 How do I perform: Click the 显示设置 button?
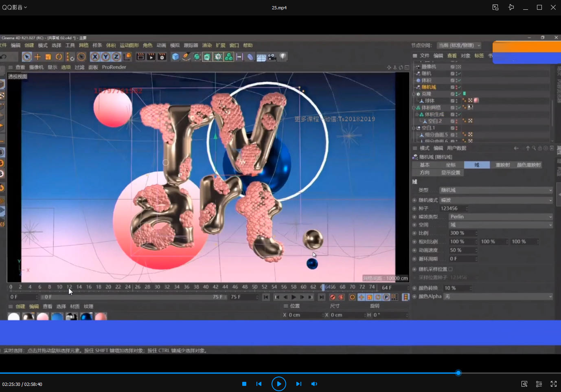click(x=451, y=173)
